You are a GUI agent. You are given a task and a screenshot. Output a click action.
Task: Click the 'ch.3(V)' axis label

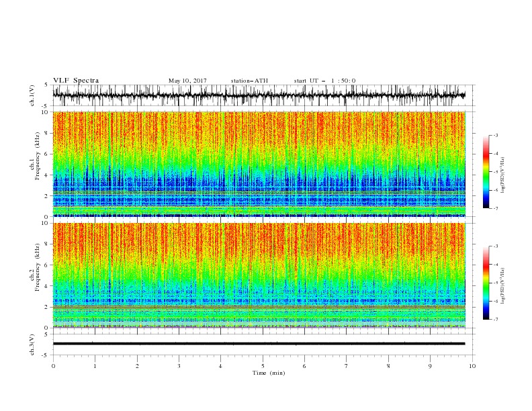point(32,345)
